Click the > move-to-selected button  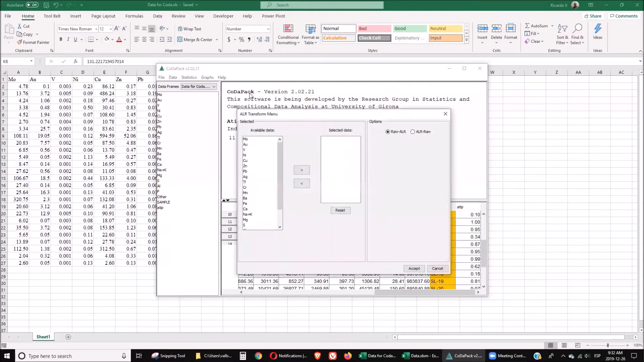click(x=302, y=170)
